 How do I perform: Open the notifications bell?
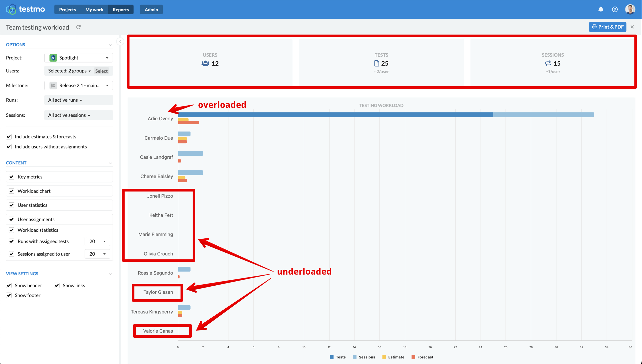click(x=601, y=10)
